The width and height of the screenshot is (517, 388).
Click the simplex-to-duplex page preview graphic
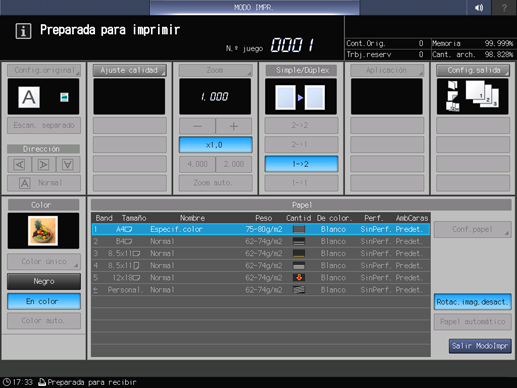tap(300, 97)
